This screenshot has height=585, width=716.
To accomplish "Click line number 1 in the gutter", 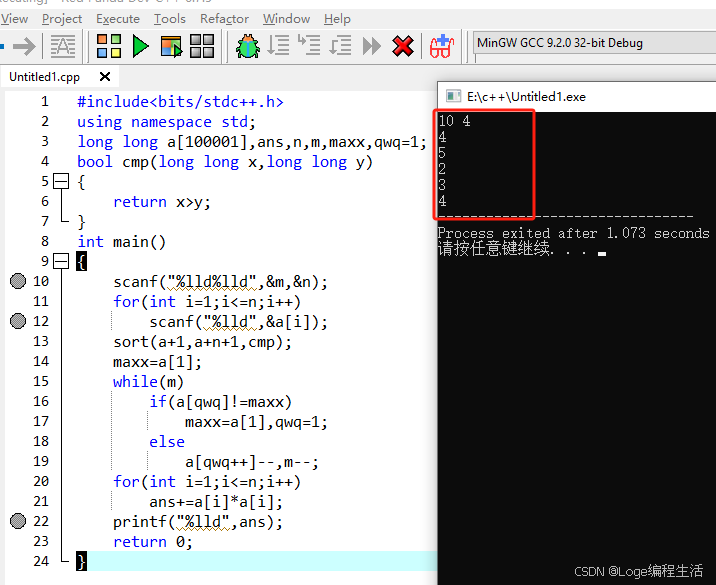I will coord(45,101).
